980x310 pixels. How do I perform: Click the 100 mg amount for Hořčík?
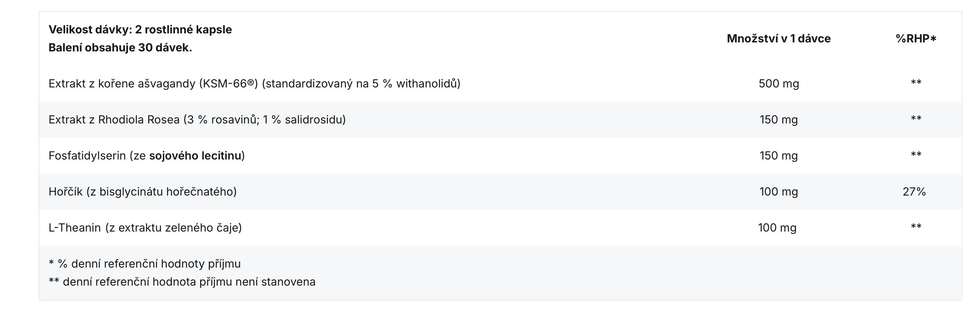click(x=778, y=192)
